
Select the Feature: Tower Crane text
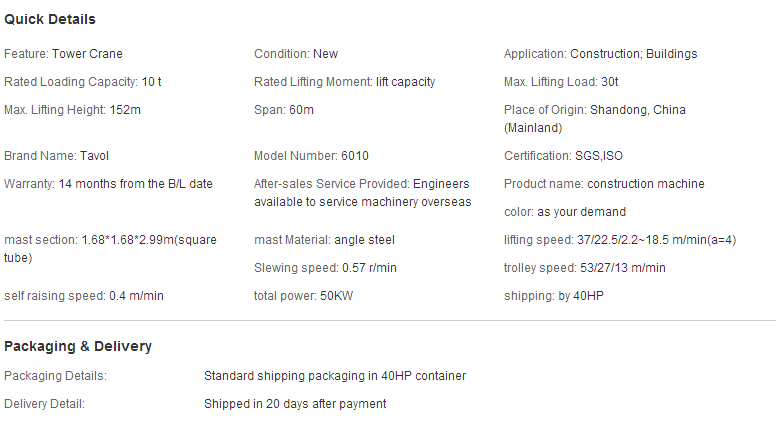(63, 54)
